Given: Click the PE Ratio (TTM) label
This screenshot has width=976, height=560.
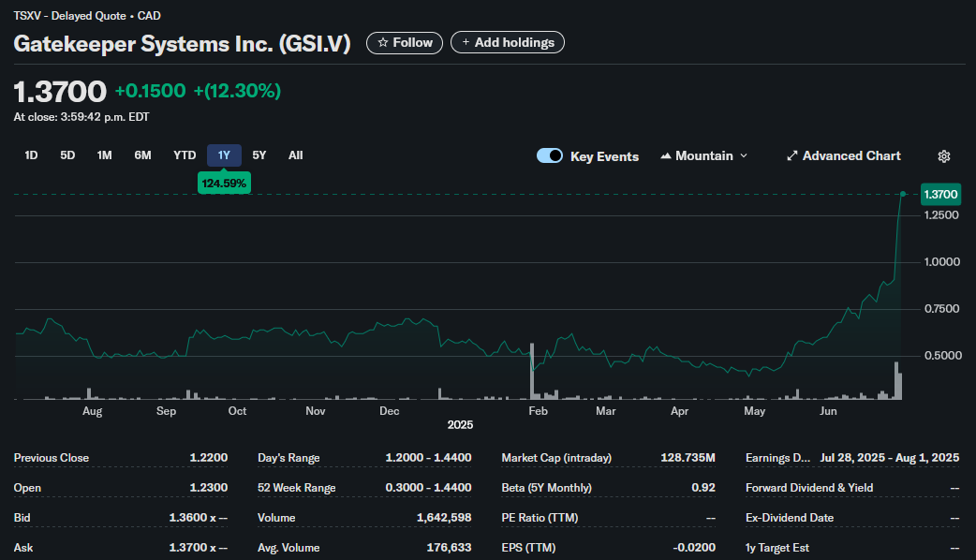Looking at the screenshot, I should tap(540, 518).
